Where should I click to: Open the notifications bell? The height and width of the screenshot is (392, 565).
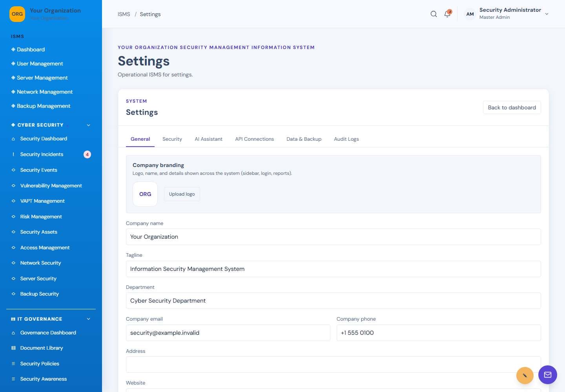(x=447, y=14)
